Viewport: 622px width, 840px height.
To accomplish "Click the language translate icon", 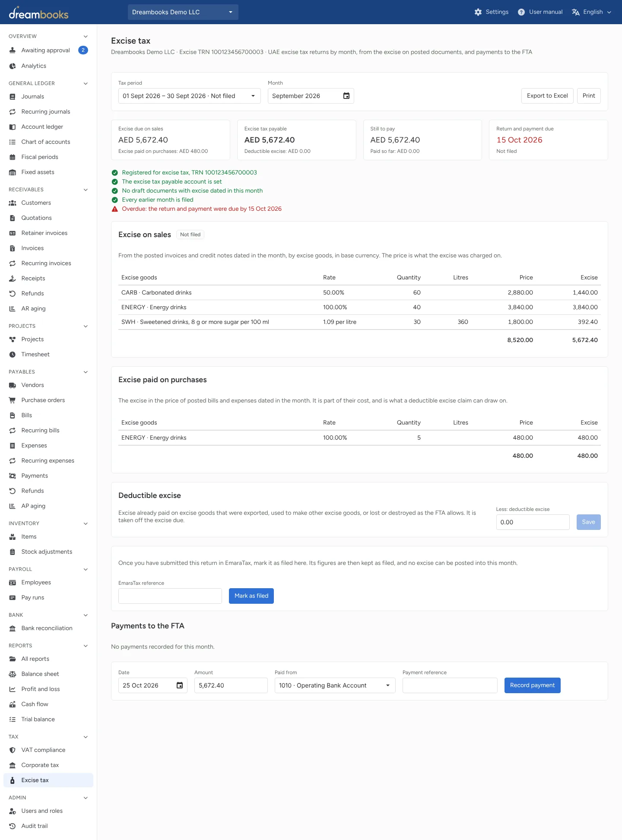I will point(575,12).
